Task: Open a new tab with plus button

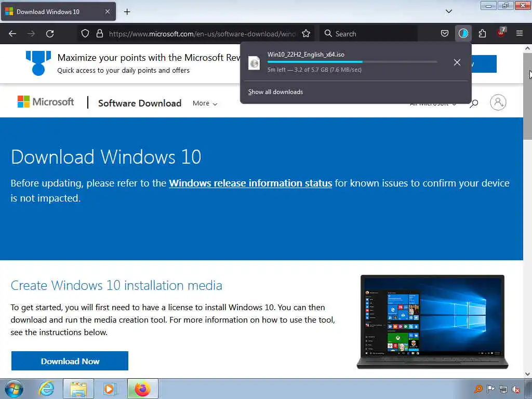Action: 127,12
